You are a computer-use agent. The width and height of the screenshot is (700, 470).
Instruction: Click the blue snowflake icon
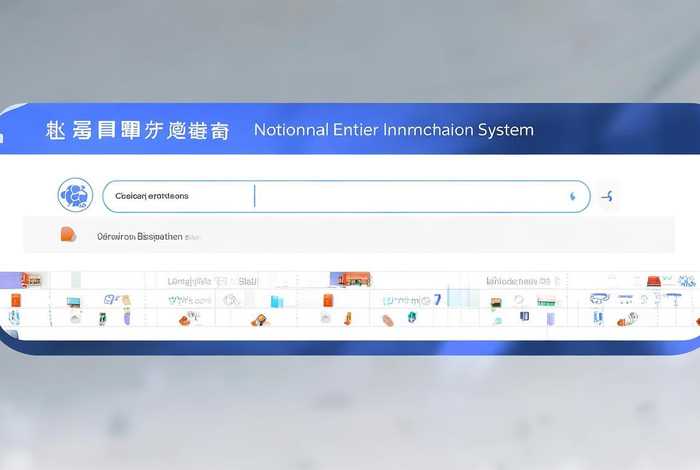pos(687,281)
